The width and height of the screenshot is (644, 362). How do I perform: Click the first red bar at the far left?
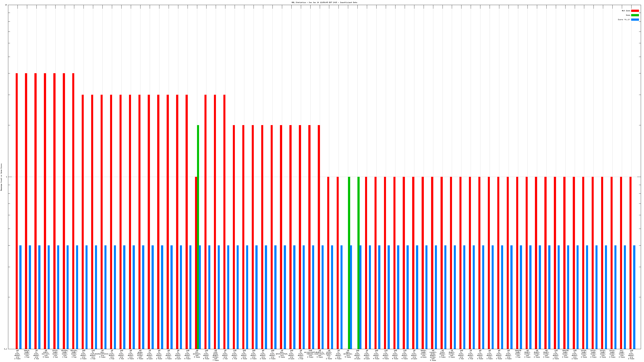[17, 200]
